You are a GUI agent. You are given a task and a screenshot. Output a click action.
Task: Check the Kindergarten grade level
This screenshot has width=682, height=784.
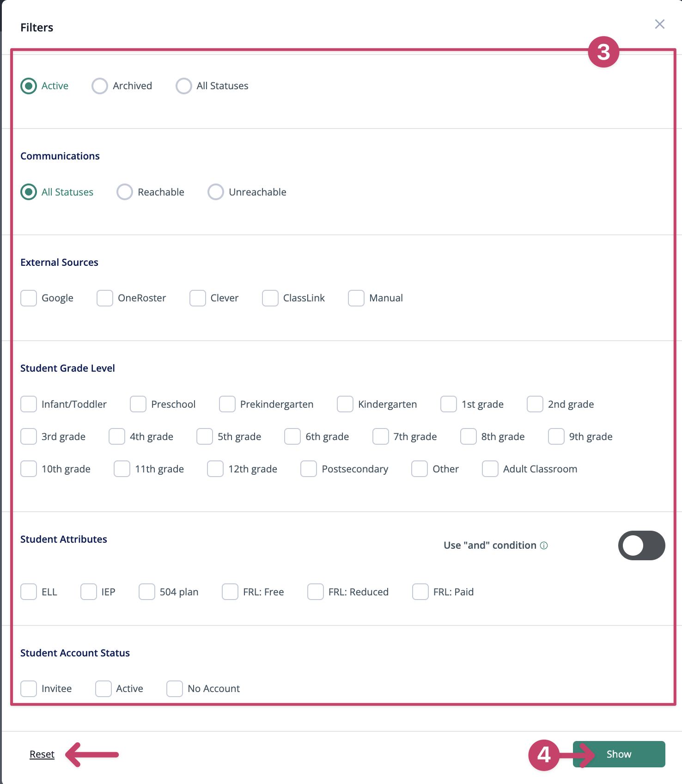345,404
